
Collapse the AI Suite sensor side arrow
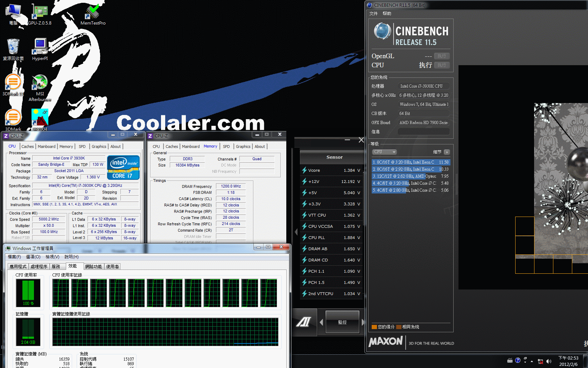[x=296, y=232]
